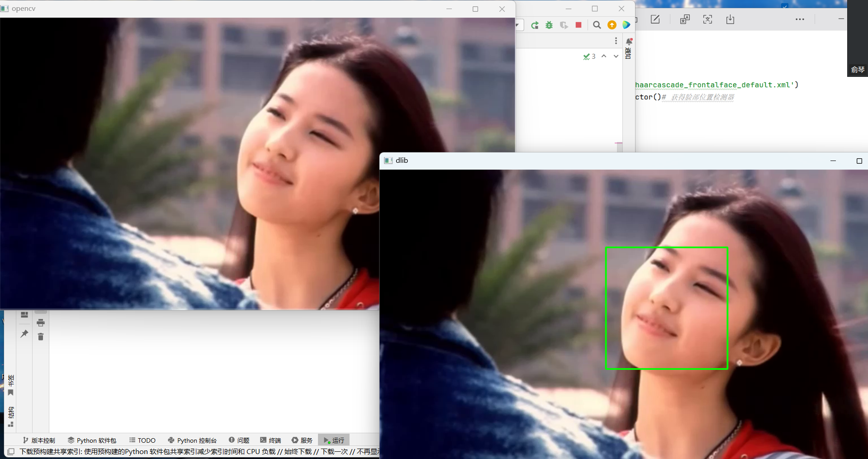The height and width of the screenshot is (459, 868).
Task: Open the run configuration dropdown
Action: pyautogui.click(x=519, y=25)
